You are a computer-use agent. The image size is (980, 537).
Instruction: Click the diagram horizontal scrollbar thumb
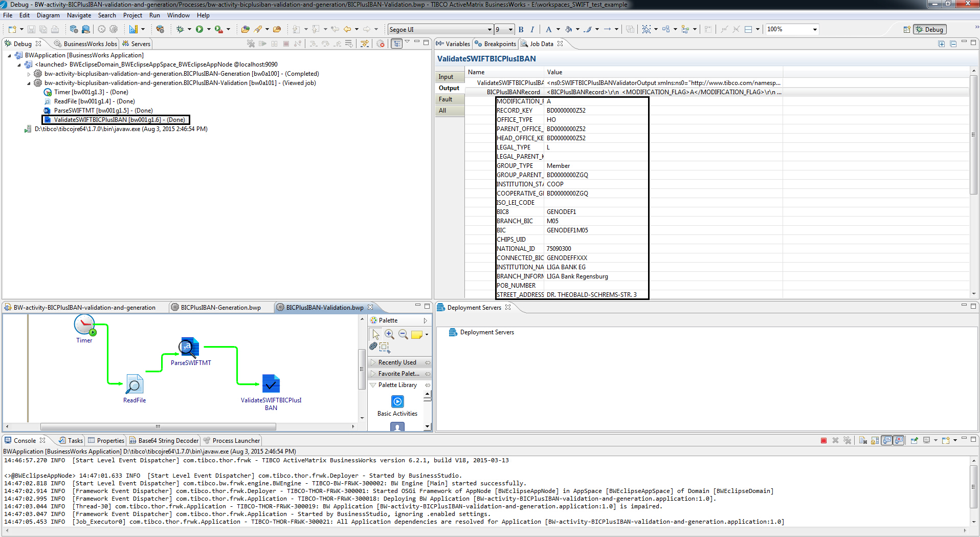(x=158, y=426)
